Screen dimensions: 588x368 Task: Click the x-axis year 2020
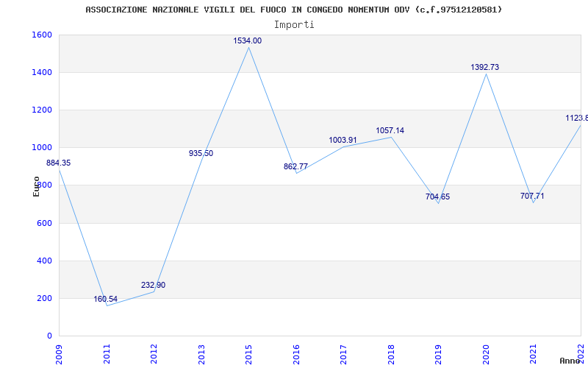pyautogui.click(x=486, y=354)
